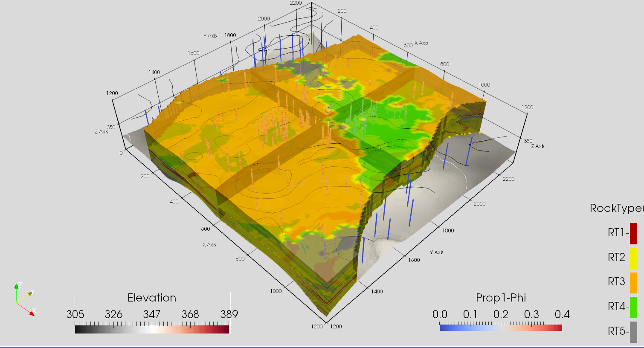Select the RT4 green legend swatch
The width and height of the screenshot is (644, 348).
(x=633, y=307)
